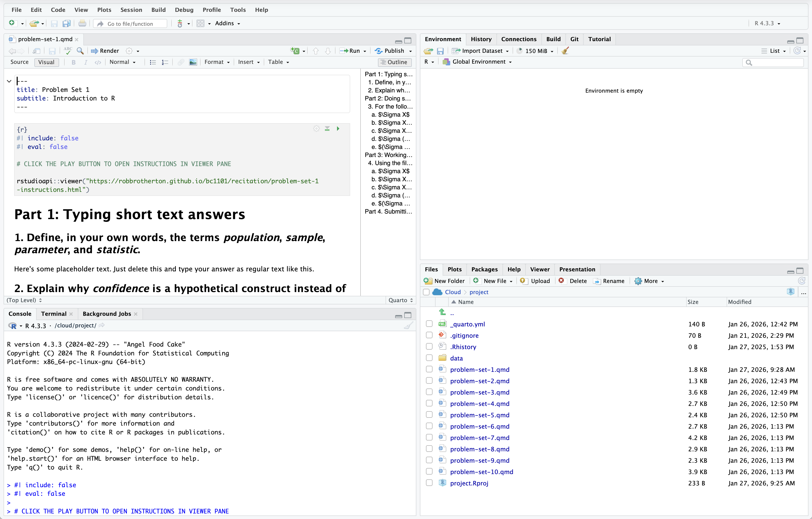Check the box next to problem-set-2.qmd

pos(429,380)
